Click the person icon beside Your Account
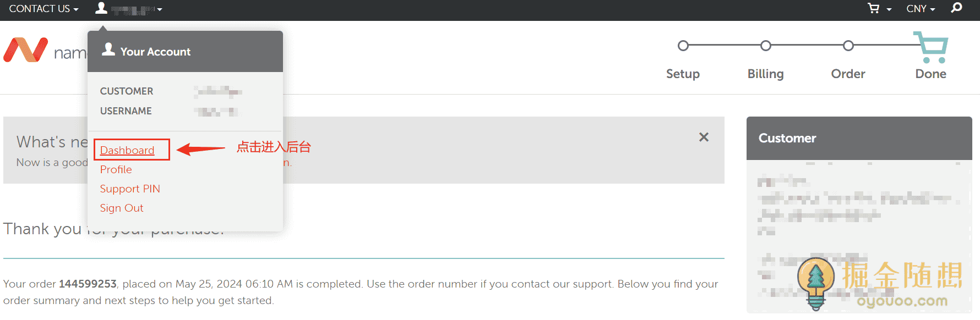This screenshot has height=320, width=980. coord(108,50)
